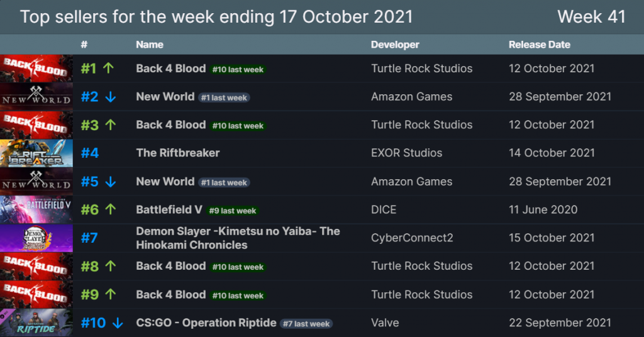Open Demon Slayer Hinokami Chronicles link
Screen dimensions: 644x337
coord(238,238)
